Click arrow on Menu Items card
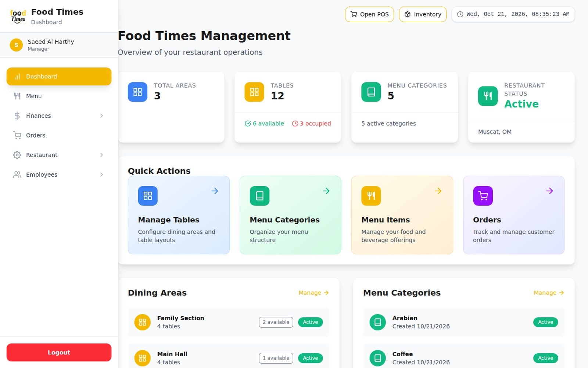Screen dimensions: 588x368 [438, 191]
